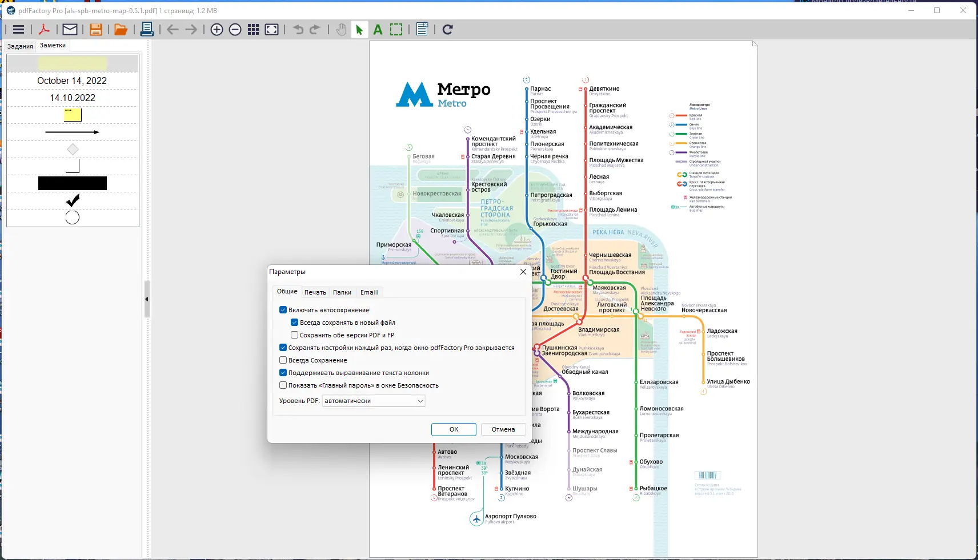This screenshot has height=560, width=978.
Task: Select the pale yellow highlight swatch note
Action: tap(73, 63)
